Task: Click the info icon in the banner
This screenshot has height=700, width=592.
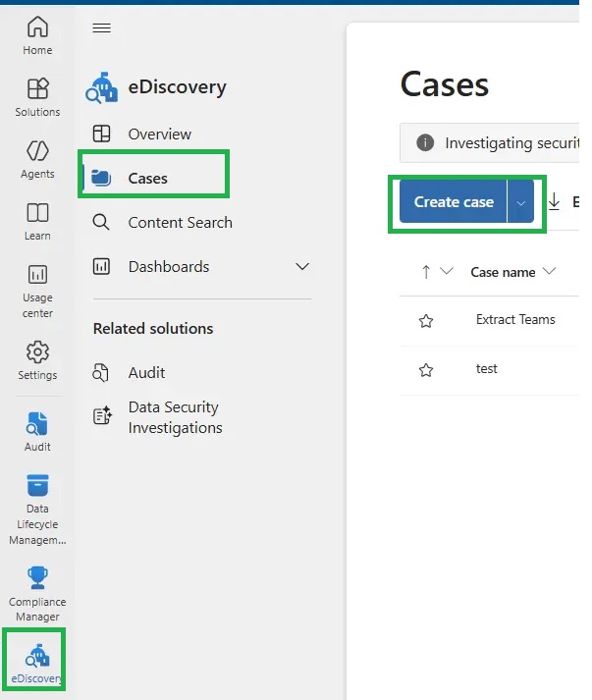Action: (x=424, y=143)
